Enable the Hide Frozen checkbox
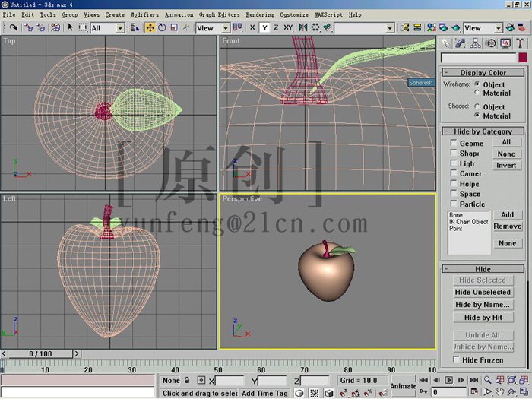This screenshot has width=532, height=399. coord(456,359)
